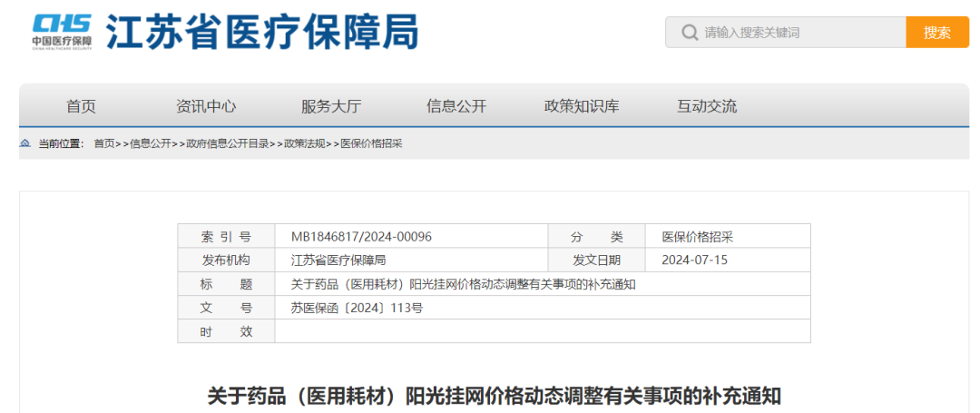The height and width of the screenshot is (413, 980).
Task: Select the 互动交流 navigation item
Action: coord(707,106)
